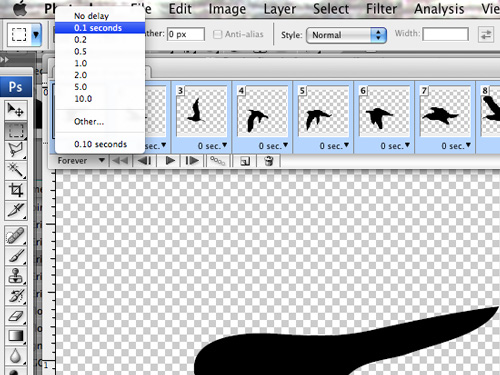Select the Crop tool
Screen dimensions: 500x375
click(x=15, y=190)
